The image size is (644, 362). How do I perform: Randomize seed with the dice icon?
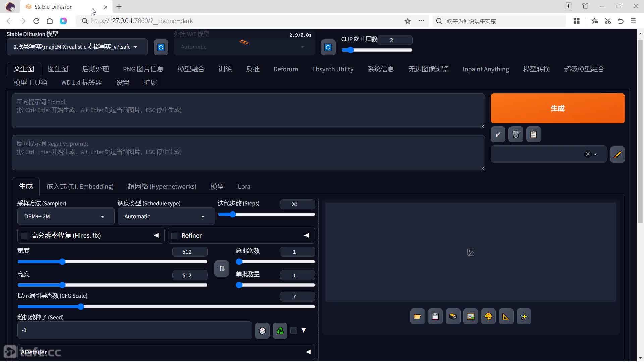tap(262, 331)
